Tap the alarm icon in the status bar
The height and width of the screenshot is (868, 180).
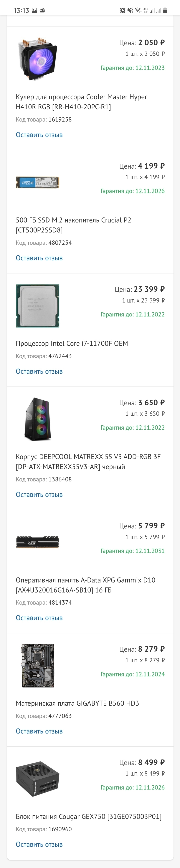coord(122,10)
